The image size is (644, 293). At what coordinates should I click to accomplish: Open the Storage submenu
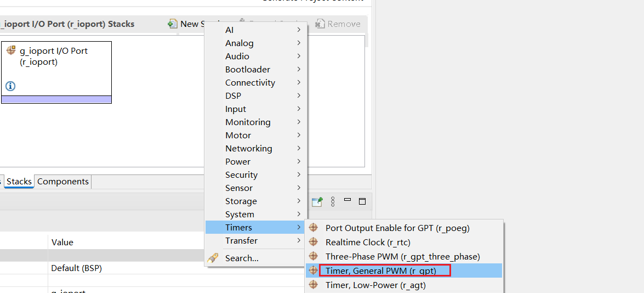[256, 201]
